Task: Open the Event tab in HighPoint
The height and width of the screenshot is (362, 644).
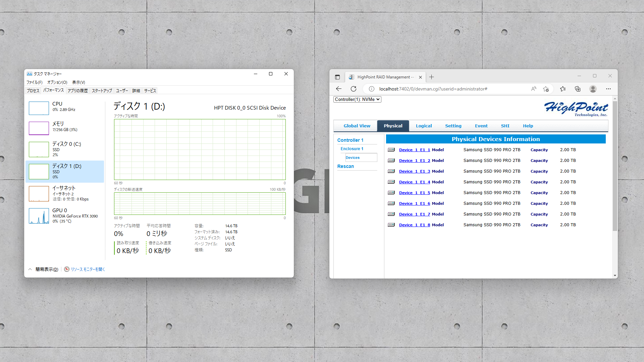Action: click(x=481, y=126)
